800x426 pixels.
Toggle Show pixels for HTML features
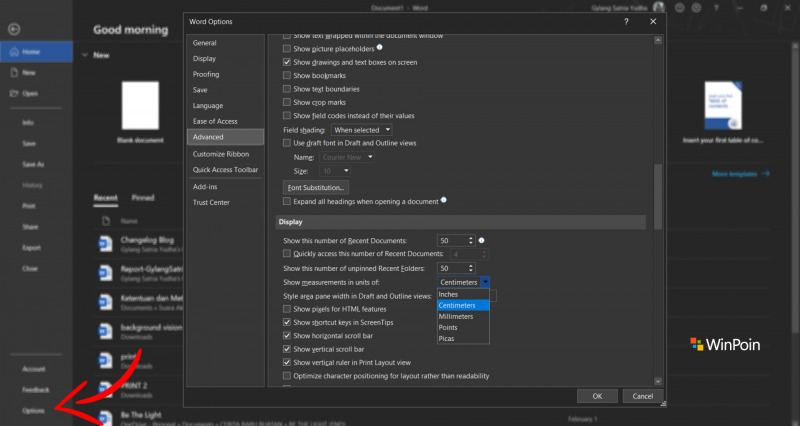[287, 309]
